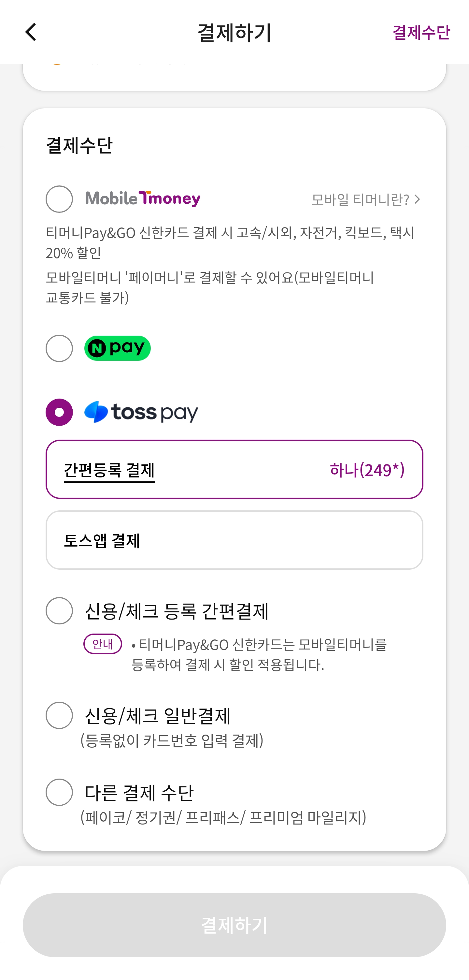Tap the 결제수단 section heading

tap(79, 145)
